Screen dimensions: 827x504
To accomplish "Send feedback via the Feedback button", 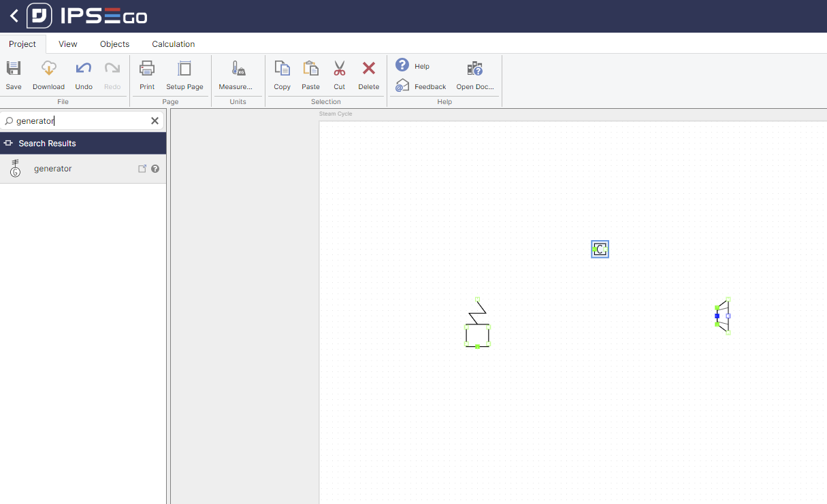I will (x=421, y=86).
